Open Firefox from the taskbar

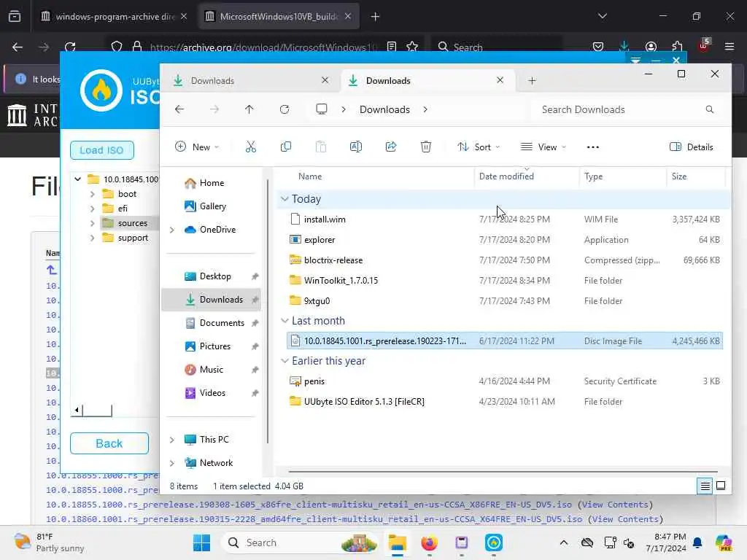429,542
